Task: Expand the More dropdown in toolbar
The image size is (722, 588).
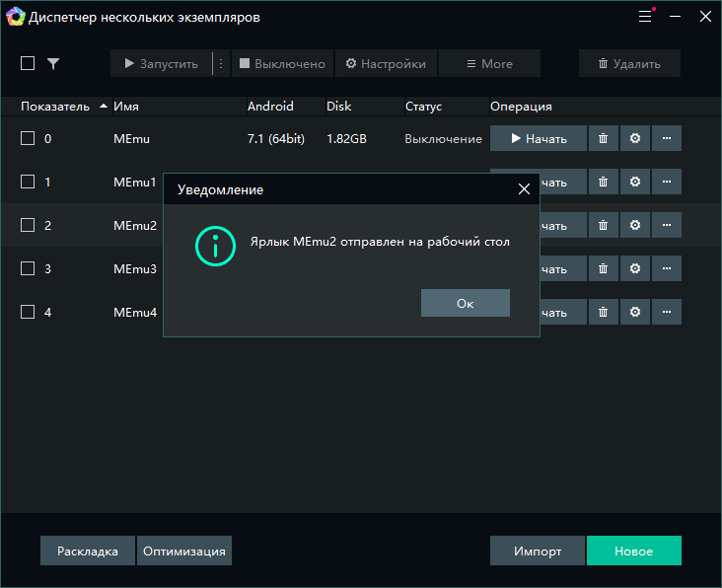Action: 489,63
